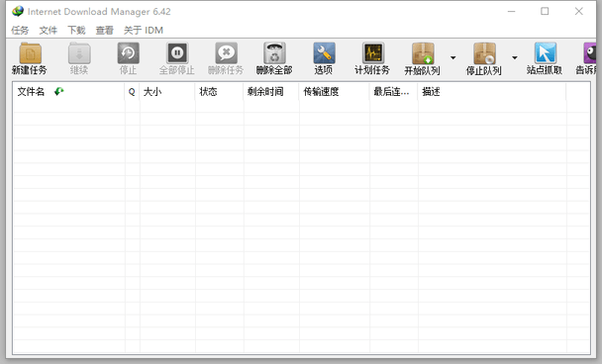The image size is (602, 364).
Task: Click the 停止 (stop) toolbar icon
Action: pyautogui.click(x=129, y=53)
